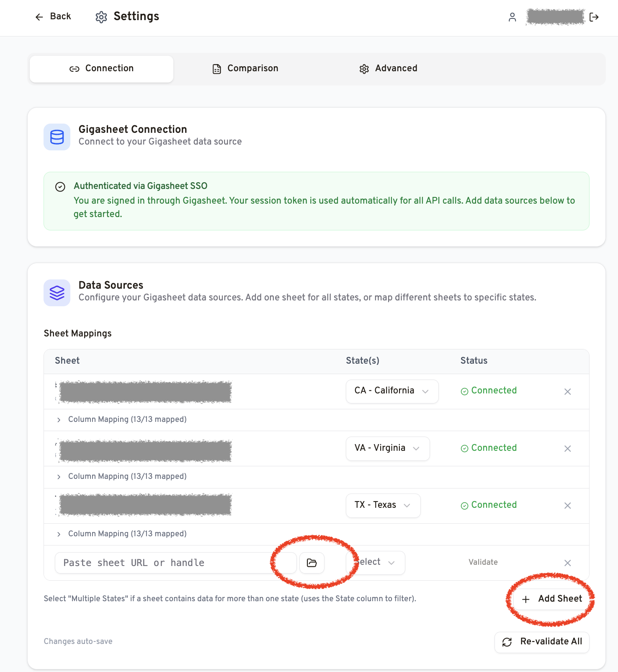Click the user profile icon
The height and width of the screenshot is (672, 618).
[x=512, y=17]
